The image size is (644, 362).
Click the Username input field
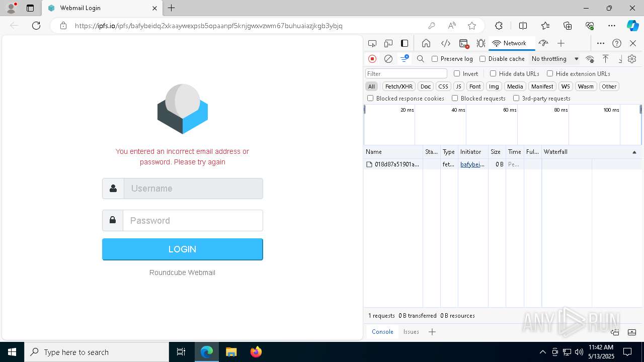point(193,189)
